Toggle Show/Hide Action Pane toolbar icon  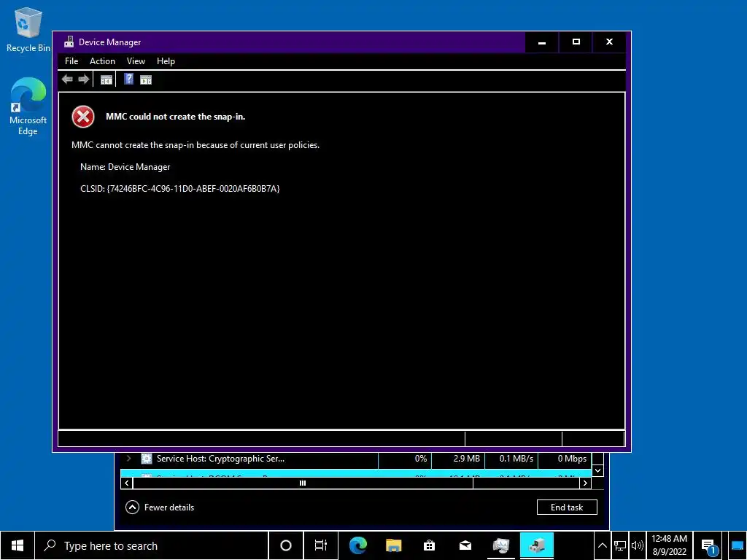(x=146, y=79)
